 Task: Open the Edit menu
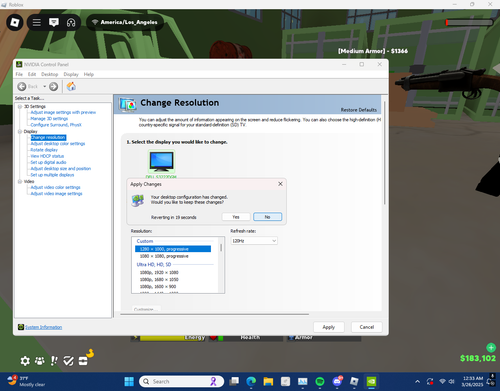[x=32, y=74]
